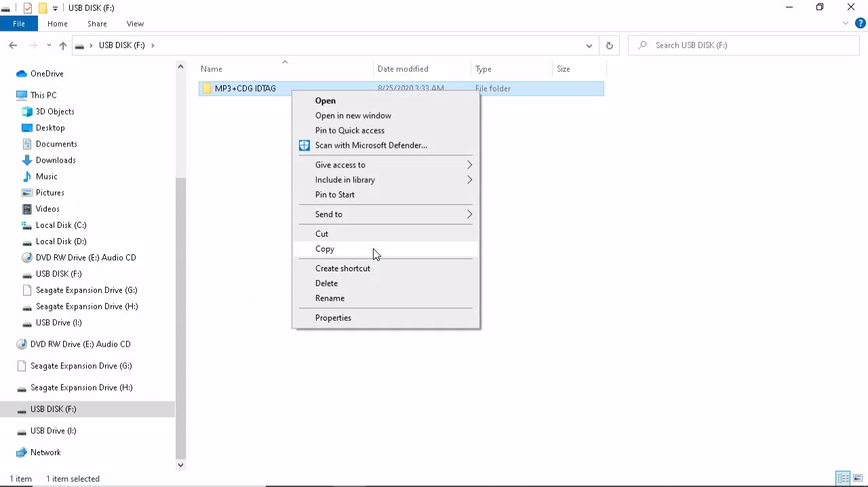Expand the ribbon with the chevron
This screenshot has height=487, width=868.
click(846, 23)
